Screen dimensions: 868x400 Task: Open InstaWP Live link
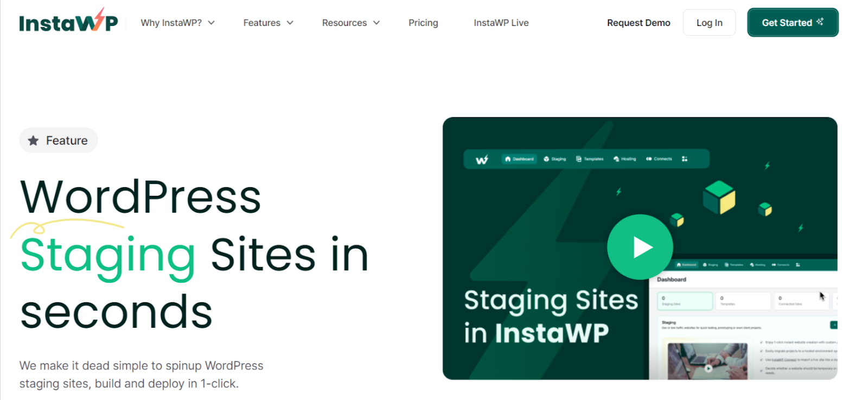(x=501, y=23)
